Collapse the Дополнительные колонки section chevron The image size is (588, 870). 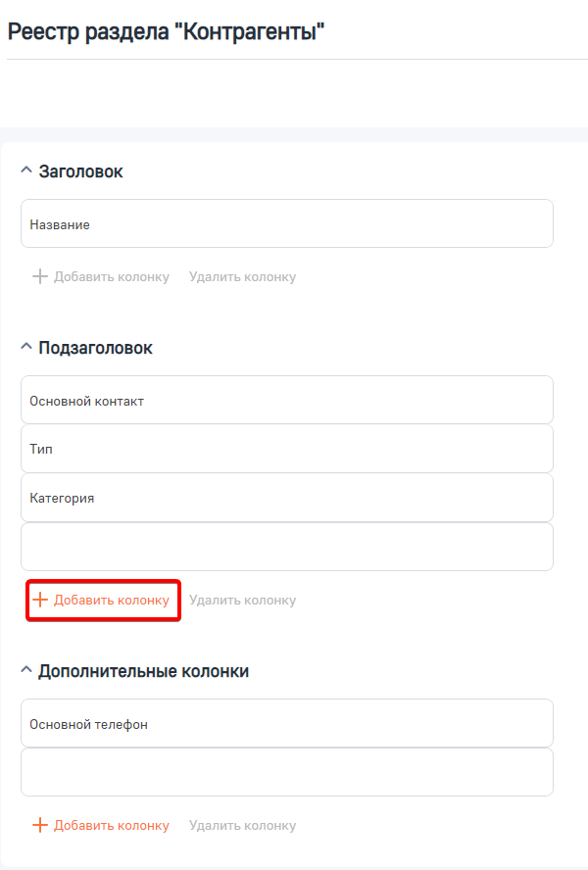(24, 669)
